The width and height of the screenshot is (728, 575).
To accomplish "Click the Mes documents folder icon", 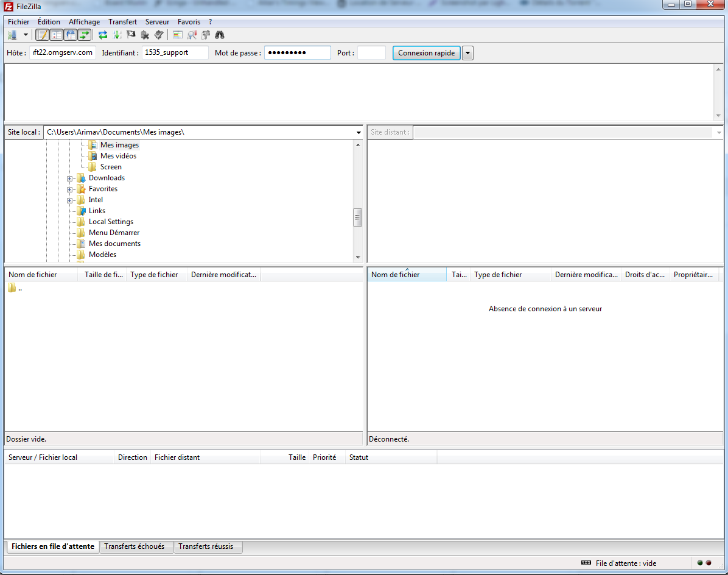I will pyautogui.click(x=81, y=244).
